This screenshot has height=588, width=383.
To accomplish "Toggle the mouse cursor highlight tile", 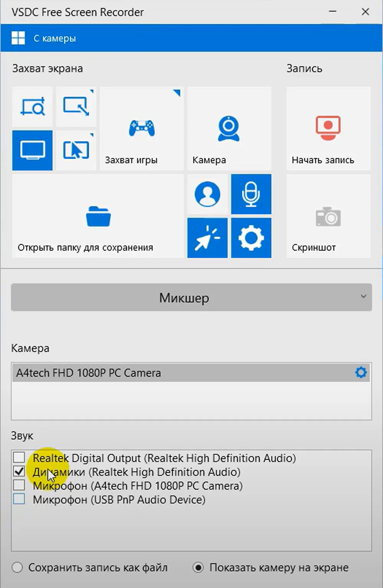I will (207, 238).
